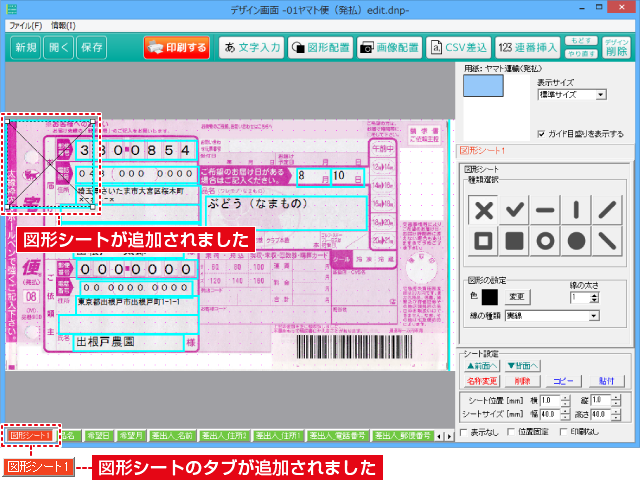This screenshot has width=640, height=480.
Task: Click the 削除 delete sheet button
Action: click(522, 381)
